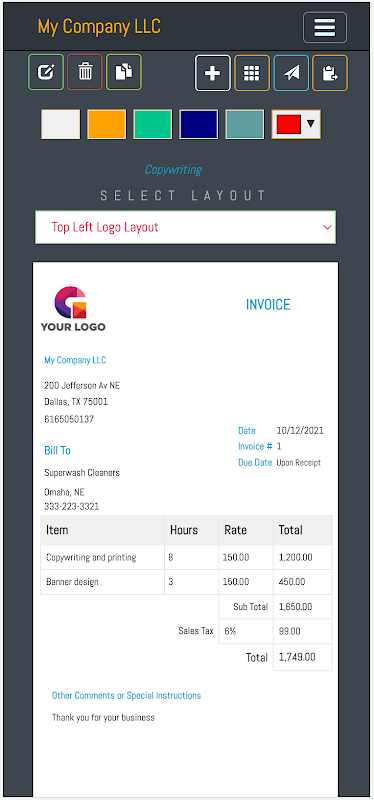
Task: Click Other Comments or Special Instructions heading
Action: 127,695
